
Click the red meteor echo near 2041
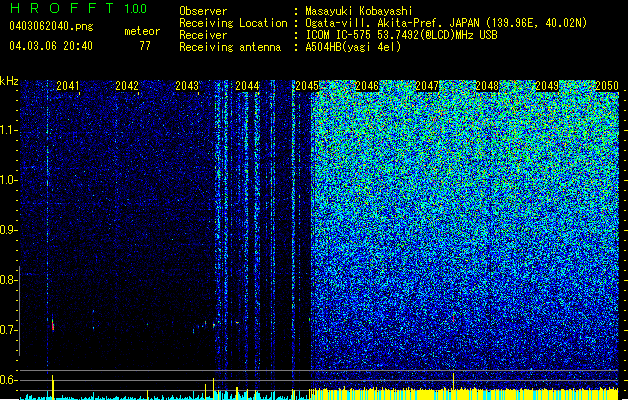coord(53,325)
